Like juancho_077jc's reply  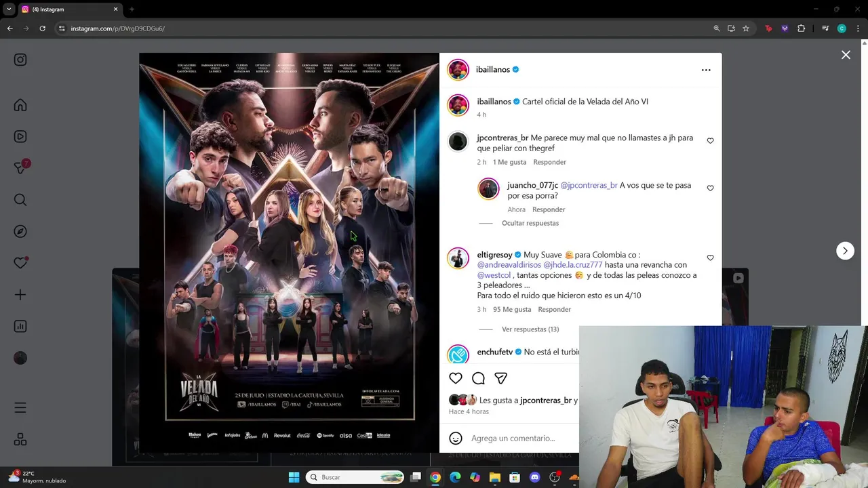[710, 188]
